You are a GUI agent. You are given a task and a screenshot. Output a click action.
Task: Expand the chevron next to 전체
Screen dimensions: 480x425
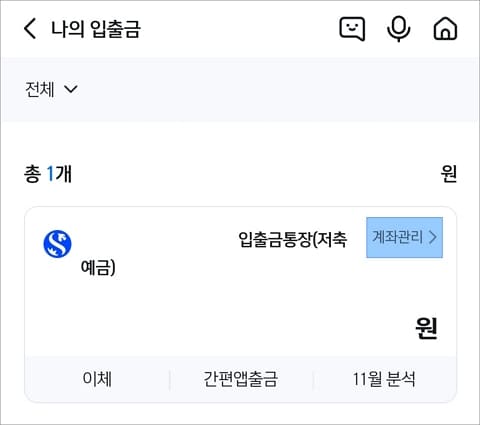coord(71,89)
